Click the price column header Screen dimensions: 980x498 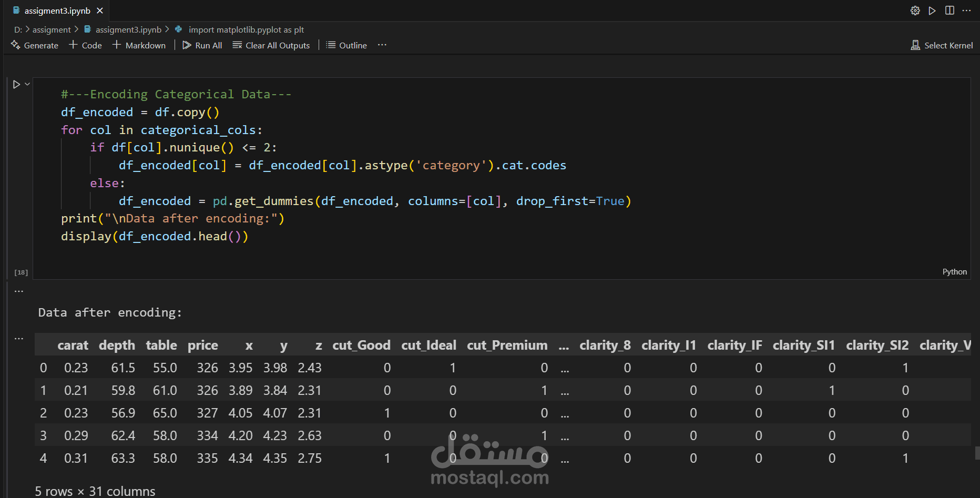click(x=203, y=345)
